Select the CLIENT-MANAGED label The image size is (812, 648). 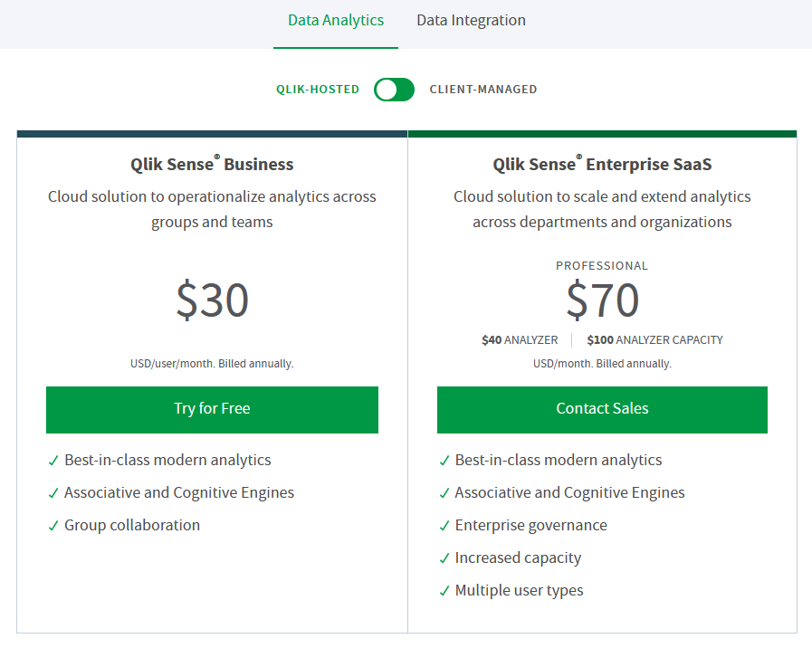point(483,90)
